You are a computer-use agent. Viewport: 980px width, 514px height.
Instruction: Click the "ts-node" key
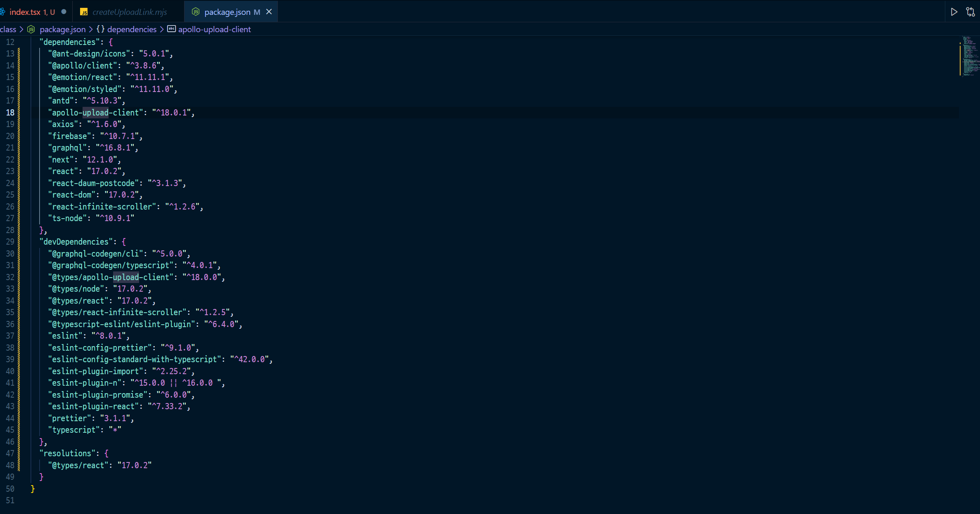[x=67, y=218]
